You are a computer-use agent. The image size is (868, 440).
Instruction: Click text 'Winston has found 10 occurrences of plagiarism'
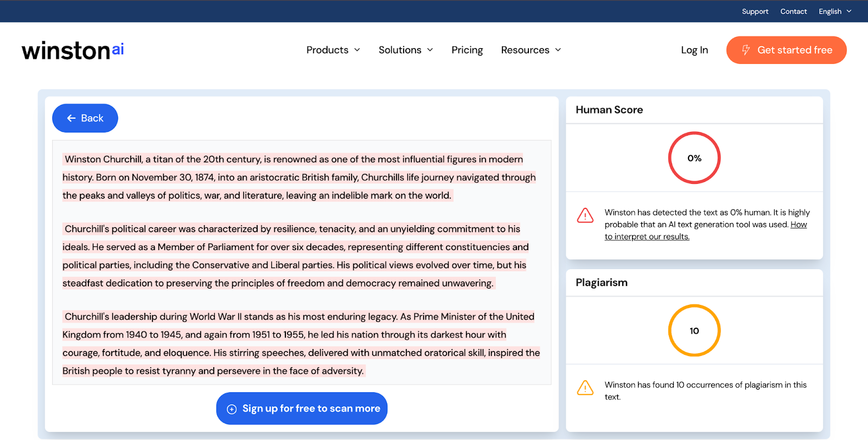(706, 391)
